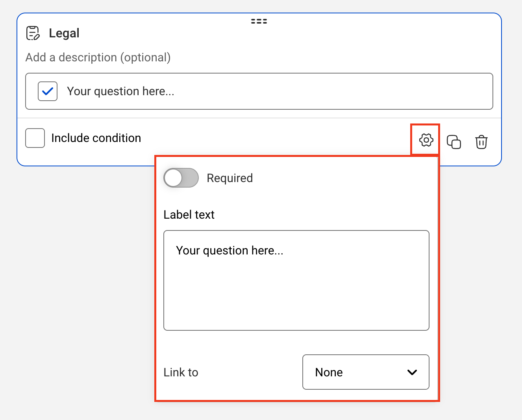Image resolution: width=522 pixels, height=420 pixels.
Task: Toggle the Required switch on
Action: click(181, 178)
